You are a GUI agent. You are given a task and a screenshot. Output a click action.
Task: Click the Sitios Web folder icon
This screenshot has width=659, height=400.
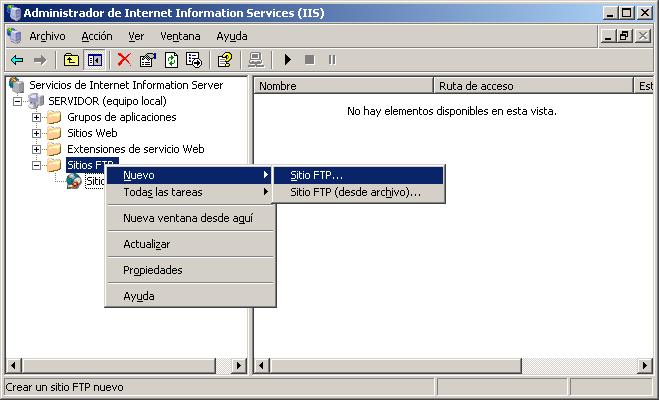coord(53,133)
